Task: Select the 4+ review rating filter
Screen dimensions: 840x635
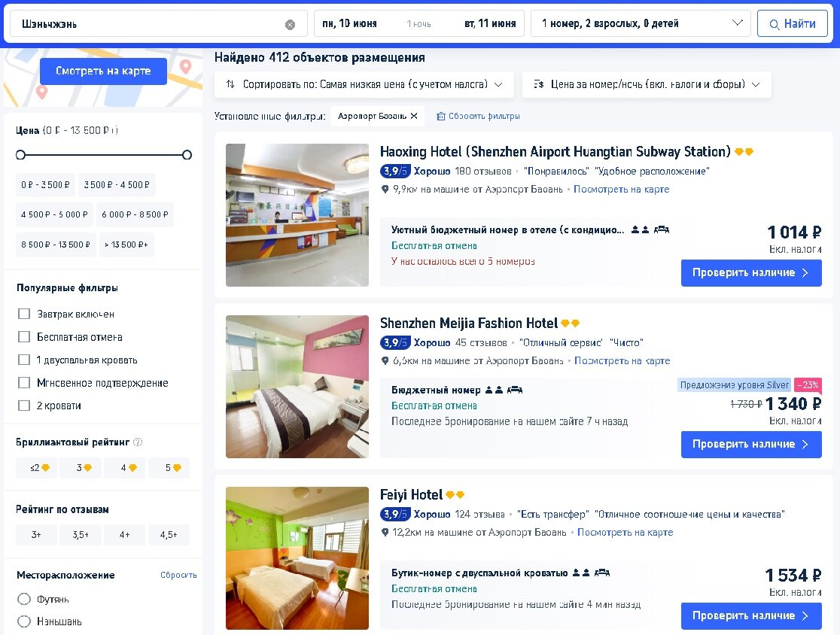Action: 125,534
